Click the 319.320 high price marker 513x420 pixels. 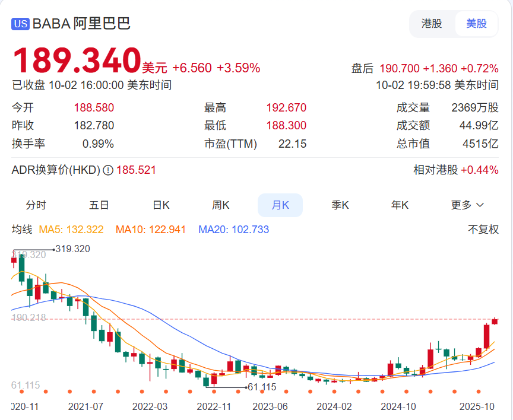72,249
